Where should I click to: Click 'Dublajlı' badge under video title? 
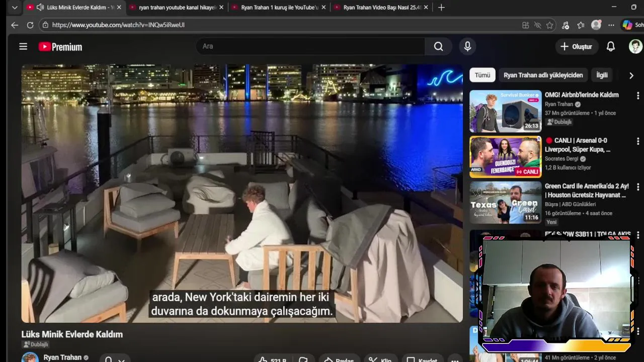click(35, 344)
